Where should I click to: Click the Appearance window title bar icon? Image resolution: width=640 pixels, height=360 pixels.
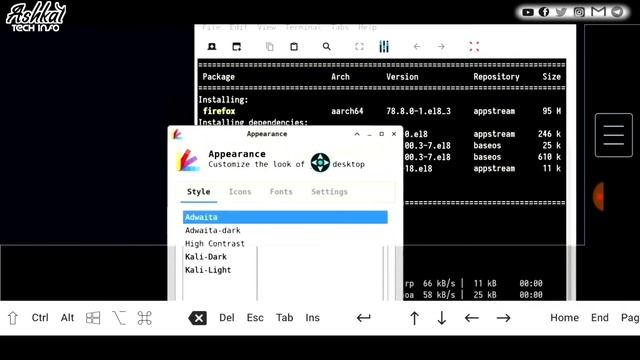pos(177,134)
